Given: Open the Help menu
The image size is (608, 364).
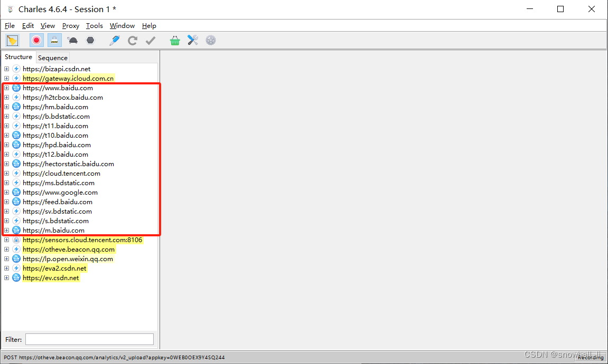Looking at the screenshot, I should tap(149, 25).
